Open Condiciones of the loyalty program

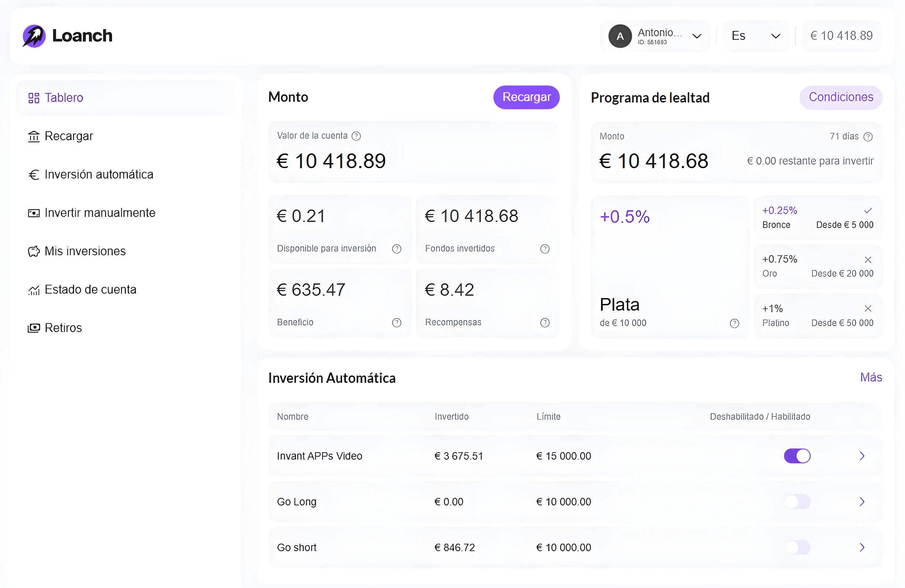tap(840, 97)
